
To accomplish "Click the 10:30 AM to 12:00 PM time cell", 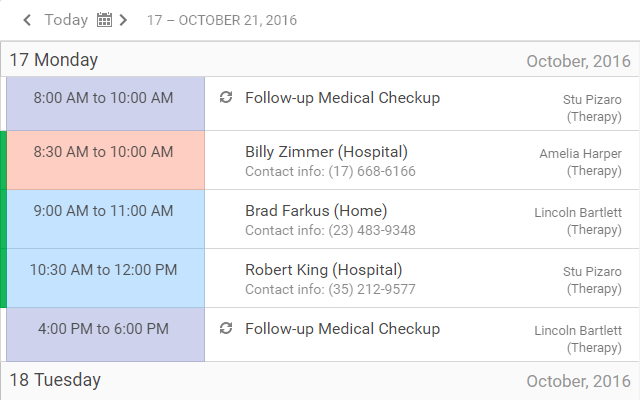I will pos(103,270).
